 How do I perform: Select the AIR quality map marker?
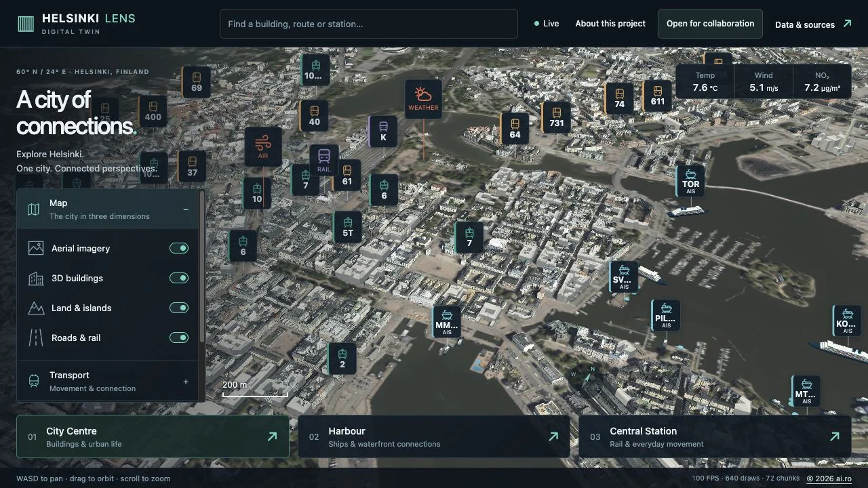tap(263, 147)
